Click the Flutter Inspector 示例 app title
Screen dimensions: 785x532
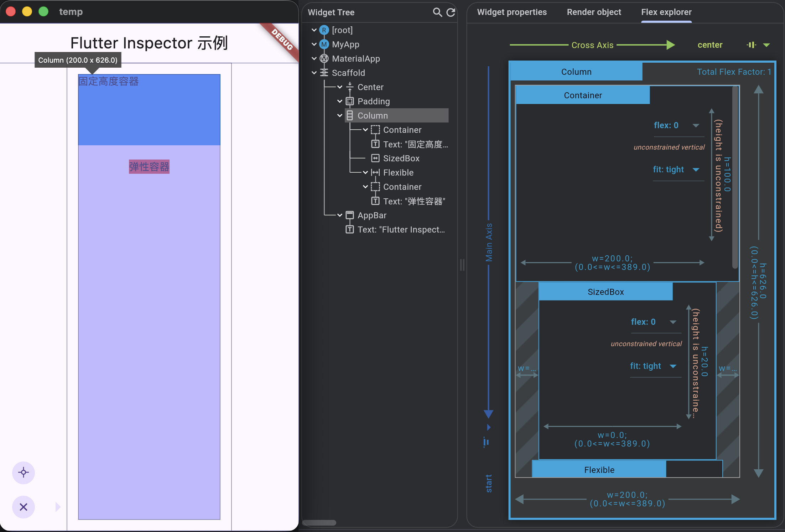pyautogui.click(x=149, y=43)
